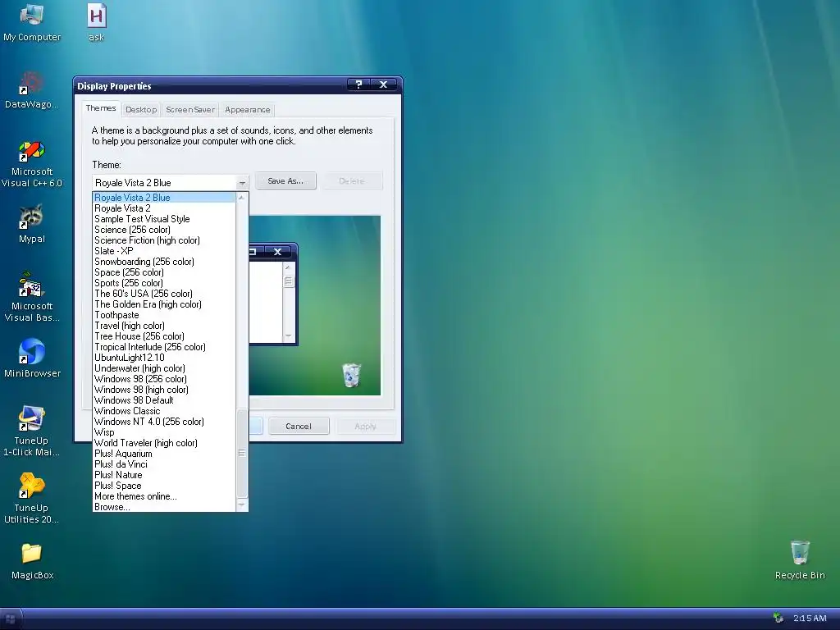840x630 pixels.
Task: Launch MiniBrowser desktop icon
Action: 32,358
